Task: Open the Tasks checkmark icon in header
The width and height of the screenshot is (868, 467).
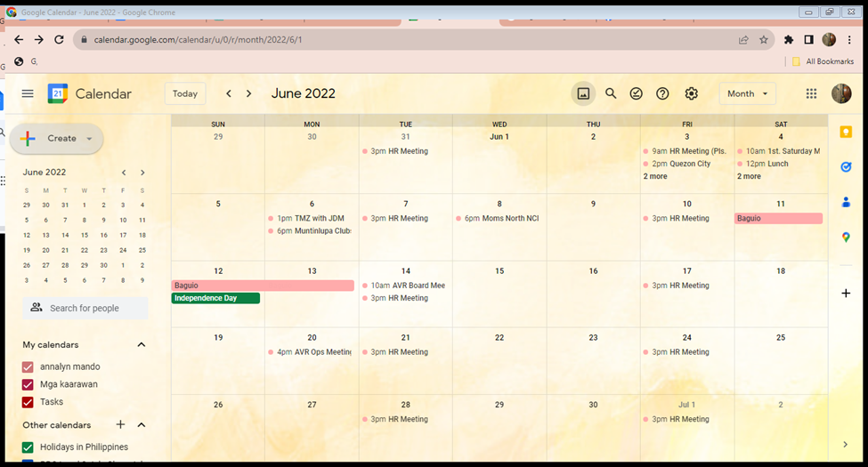Action: pos(637,93)
